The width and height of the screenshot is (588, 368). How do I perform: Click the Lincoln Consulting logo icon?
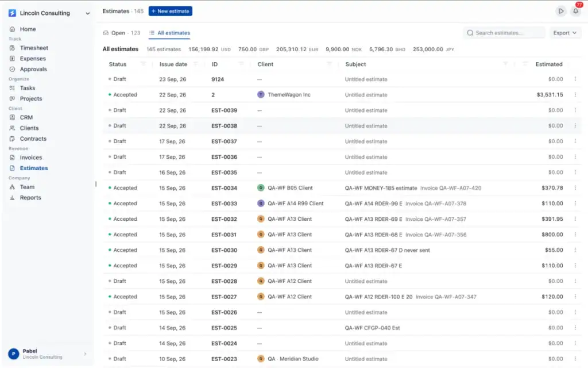(13, 13)
